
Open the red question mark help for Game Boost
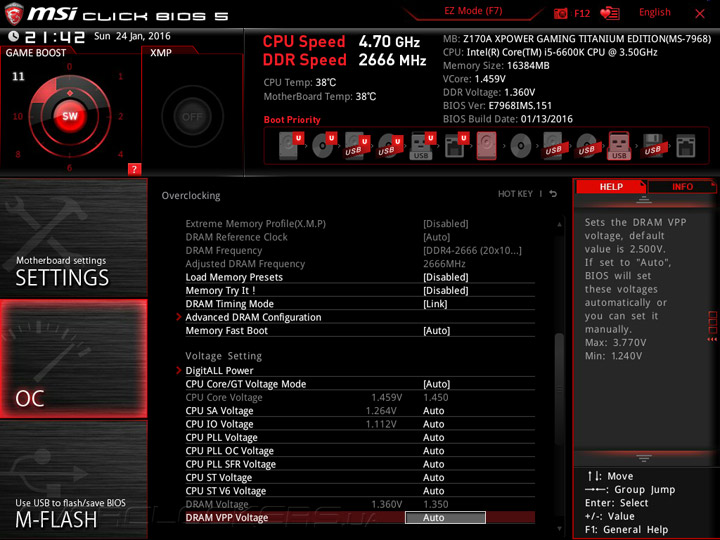[134, 169]
